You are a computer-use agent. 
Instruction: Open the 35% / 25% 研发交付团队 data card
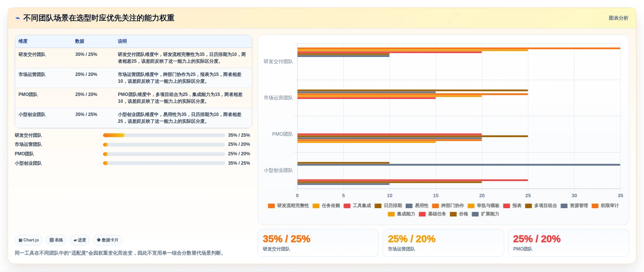click(318, 243)
